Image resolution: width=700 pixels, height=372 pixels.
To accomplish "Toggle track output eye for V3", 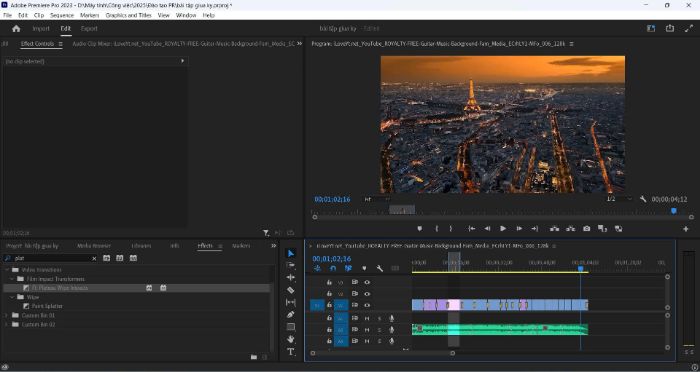I will click(x=367, y=282).
